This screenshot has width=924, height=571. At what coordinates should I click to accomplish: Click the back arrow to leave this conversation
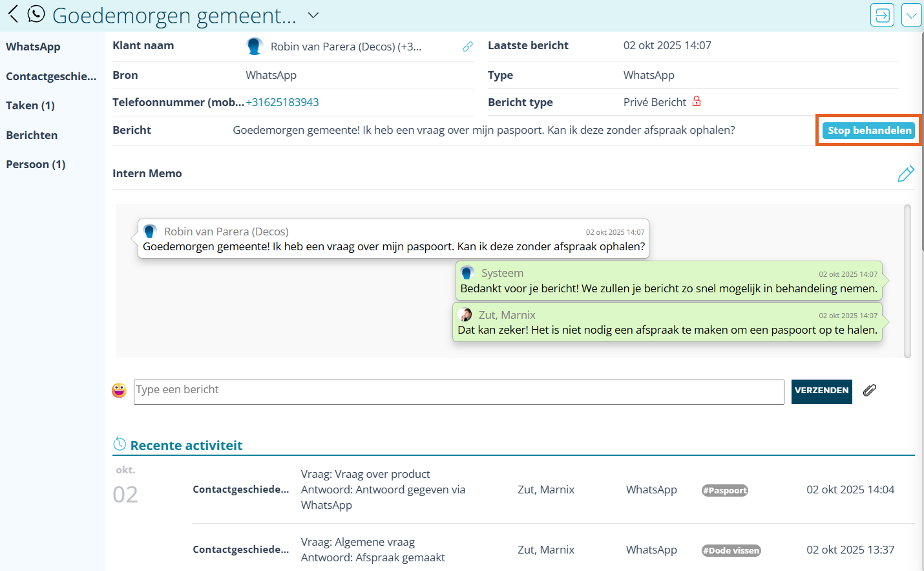pyautogui.click(x=12, y=14)
